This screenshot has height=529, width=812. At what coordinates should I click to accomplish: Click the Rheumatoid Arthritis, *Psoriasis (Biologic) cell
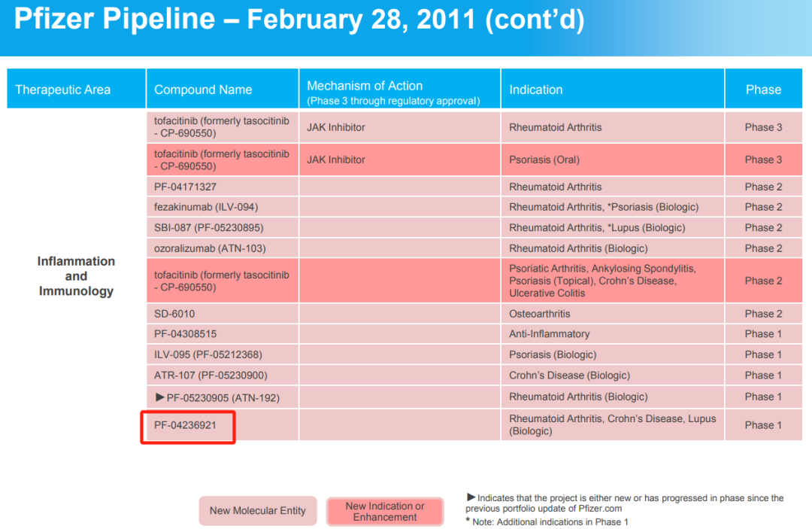(x=613, y=207)
